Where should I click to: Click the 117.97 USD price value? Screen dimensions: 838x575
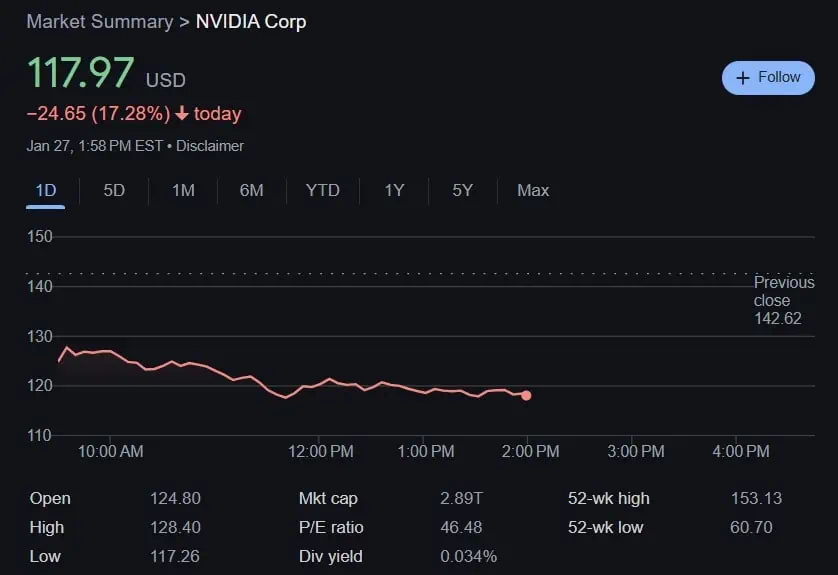[80, 74]
